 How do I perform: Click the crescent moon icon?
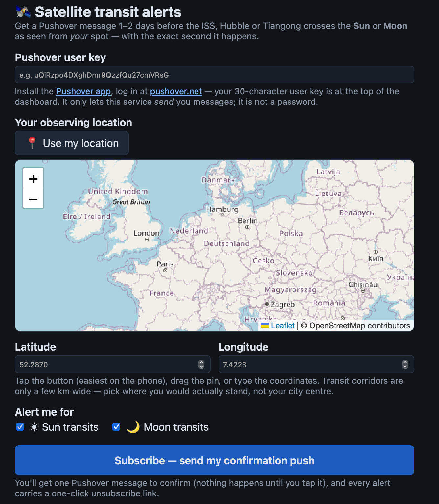point(133,427)
